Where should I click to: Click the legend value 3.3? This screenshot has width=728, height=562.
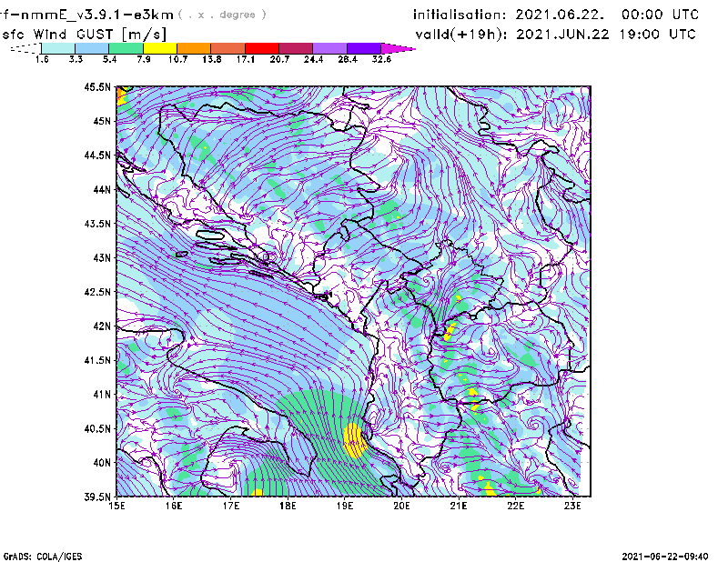76,59
